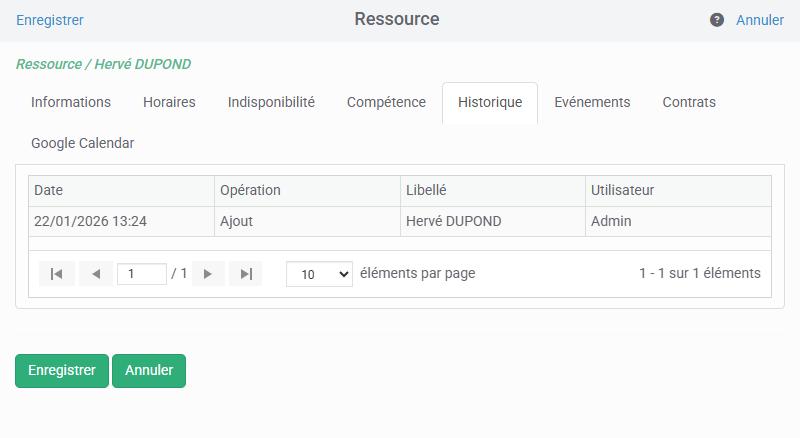Switch to the Contrats tab

point(689,102)
